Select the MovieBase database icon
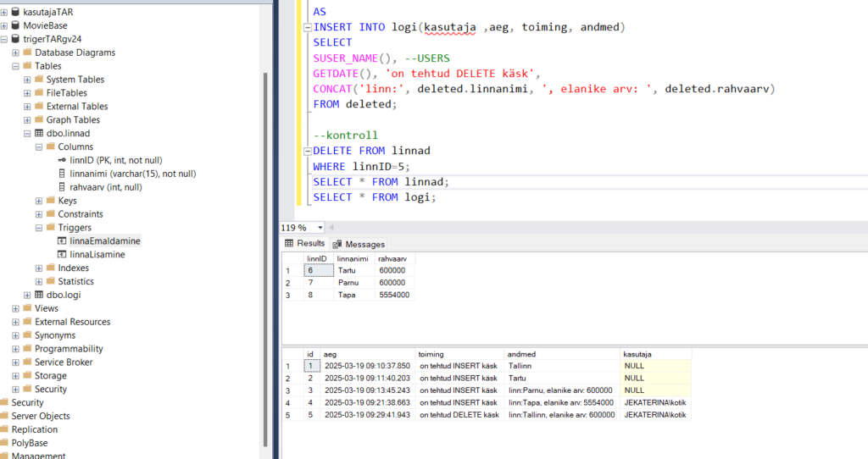This screenshot has width=868, height=459. pyautogui.click(x=15, y=25)
